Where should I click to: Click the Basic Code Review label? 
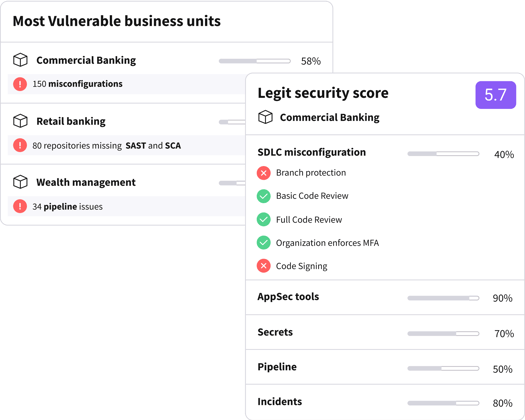coord(312,196)
